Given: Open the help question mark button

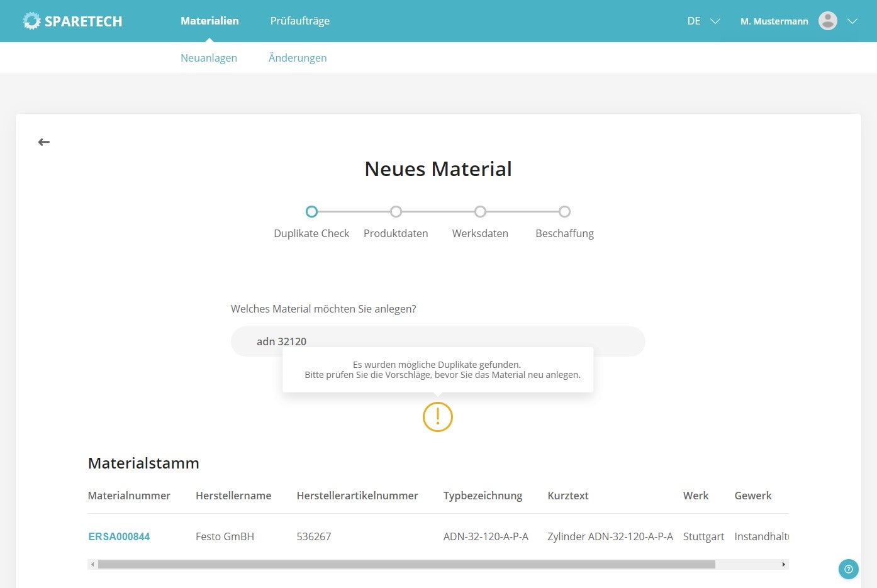Looking at the screenshot, I should click(848, 569).
